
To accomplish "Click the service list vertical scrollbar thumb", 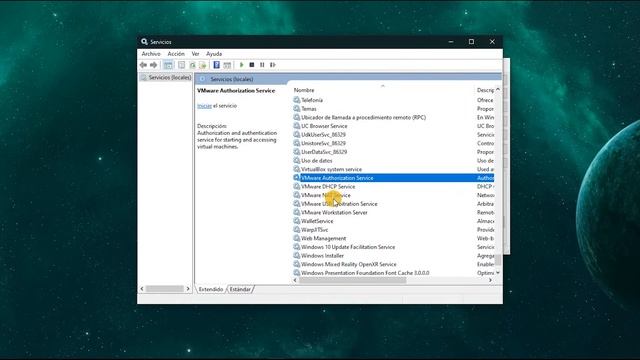I will [498, 260].
